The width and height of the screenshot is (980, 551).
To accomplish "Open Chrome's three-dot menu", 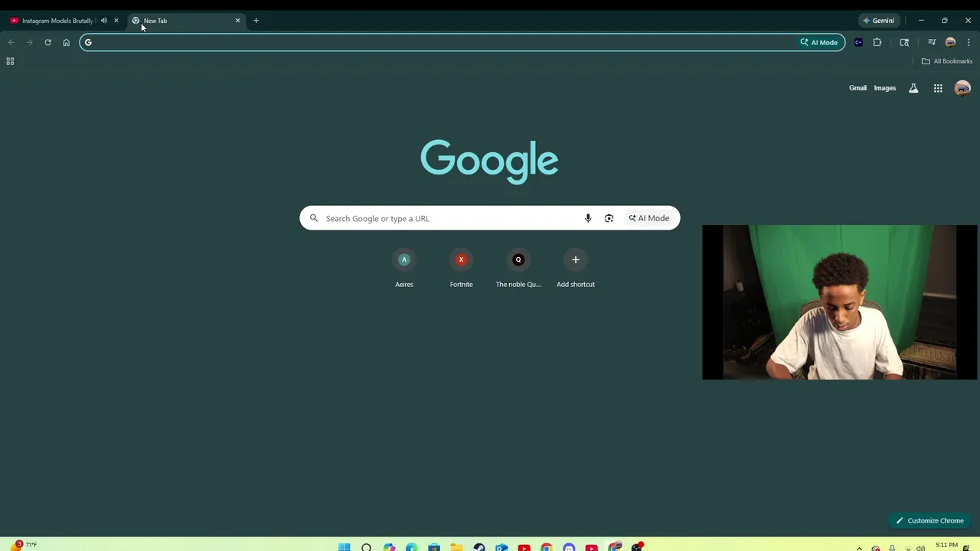I will [969, 42].
